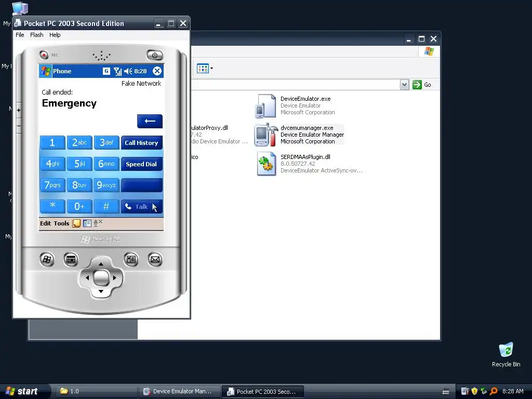Open Call History in Phone
The width and height of the screenshot is (532, 399).
point(141,142)
